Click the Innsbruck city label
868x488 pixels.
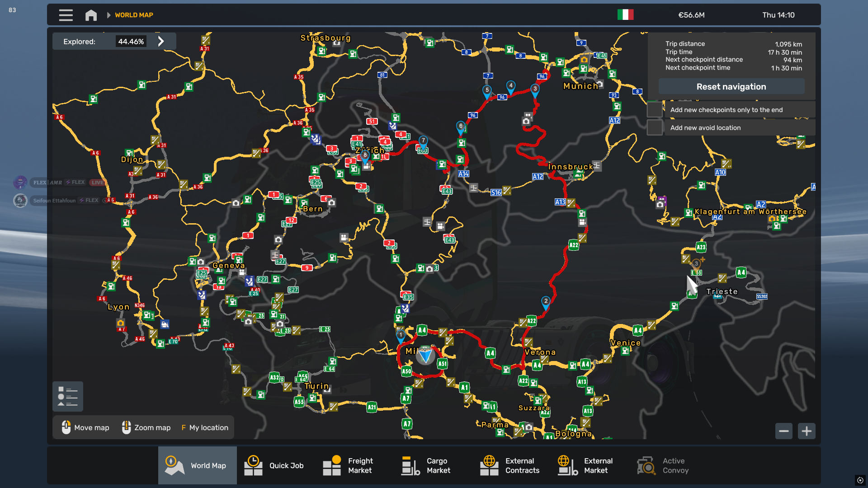click(x=571, y=167)
